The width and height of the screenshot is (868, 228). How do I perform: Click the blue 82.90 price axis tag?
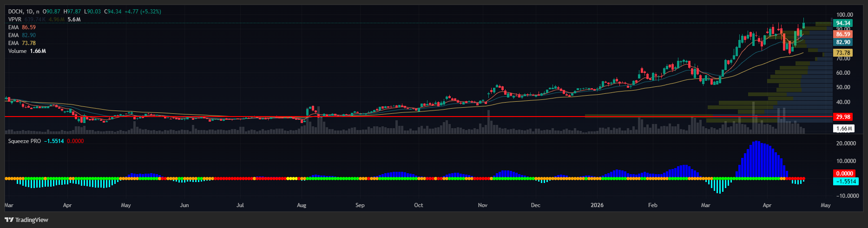pyautogui.click(x=843, y=42)
